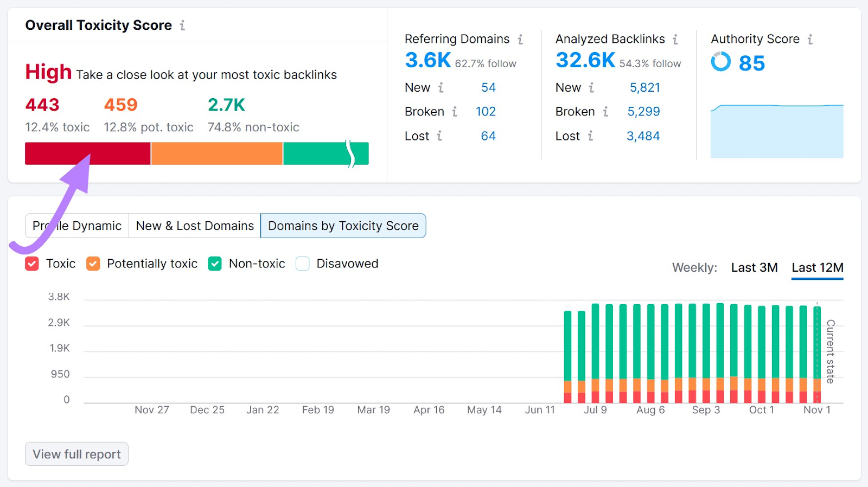The height and width of the screenshot is (487, 868).
Task: Click info icon next to Overall Toxicity Score
Action: (183, 25)
